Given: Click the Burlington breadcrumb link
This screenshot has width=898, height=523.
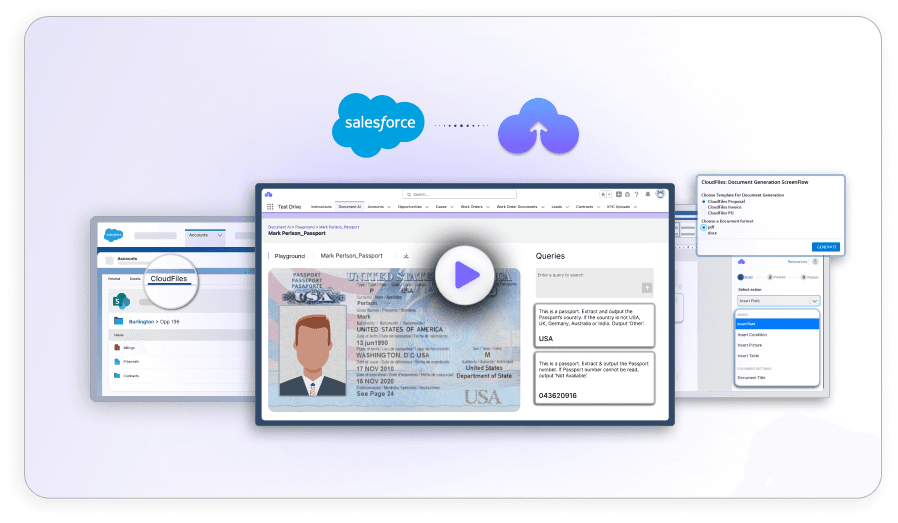Looking at the screenshot, I should (141, 322).
